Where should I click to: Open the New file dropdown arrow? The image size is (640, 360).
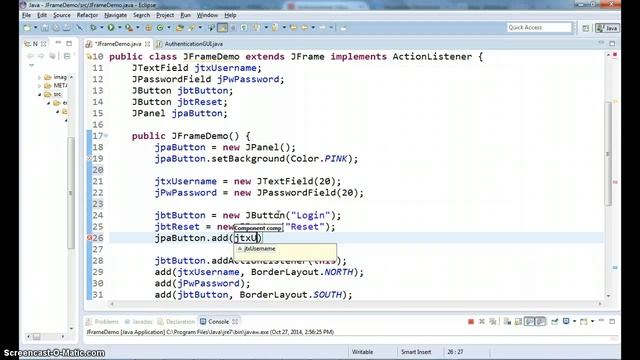[36, 28]
